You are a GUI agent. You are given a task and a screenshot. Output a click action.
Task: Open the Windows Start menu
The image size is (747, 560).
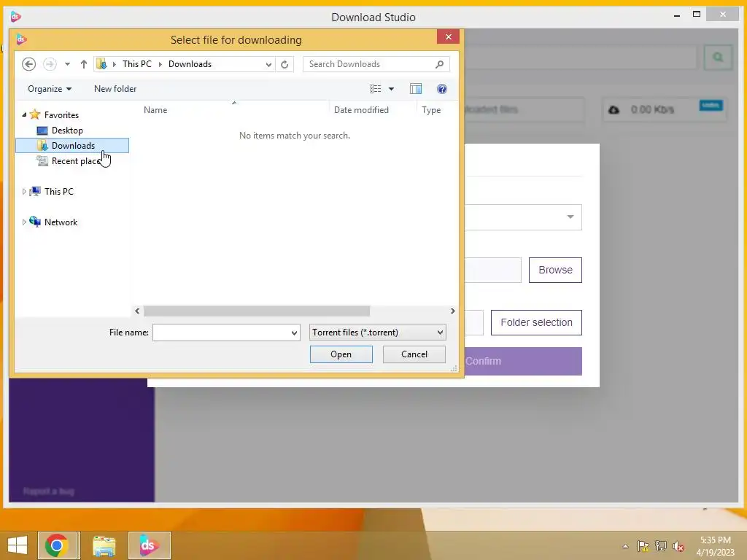coord(18,545)
